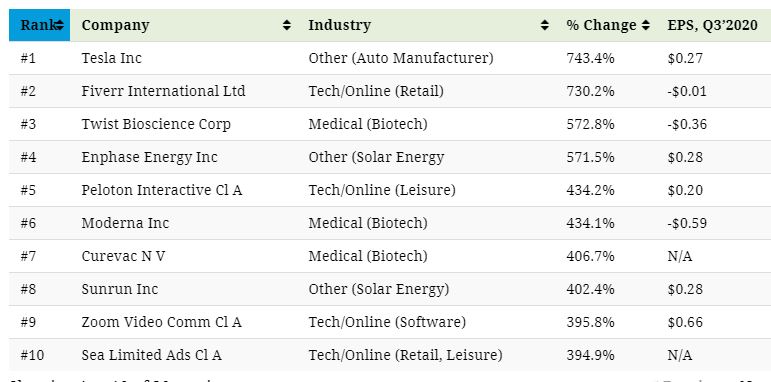The width and height of the screenshot is (771, 382).
Task: Select the Tesla Inc row
Action: [x=390, y=58]
